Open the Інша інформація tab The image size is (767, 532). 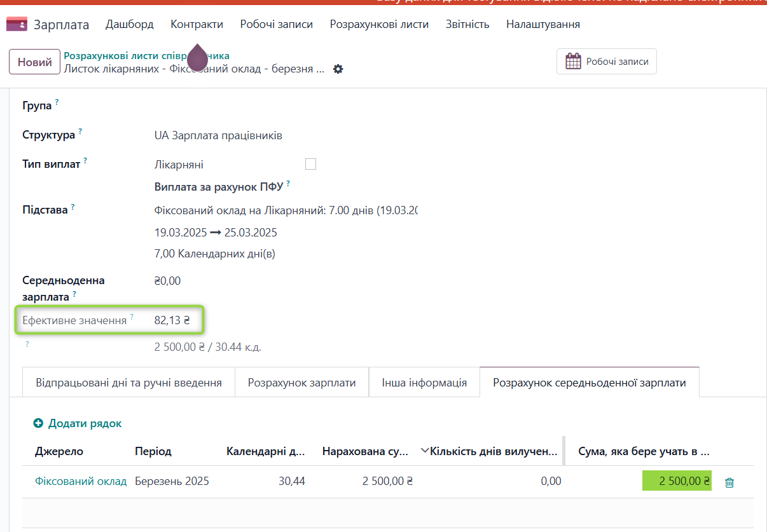pyautogui.click(x=424, y=383)
